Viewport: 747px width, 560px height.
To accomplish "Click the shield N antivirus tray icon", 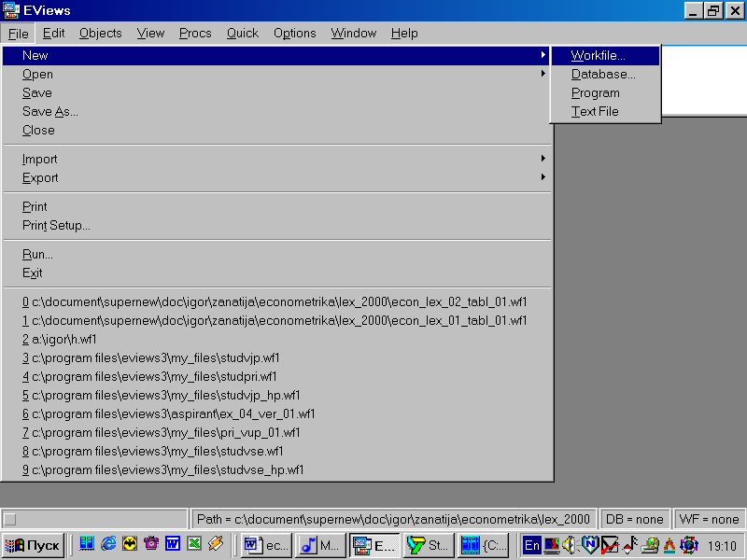I will pyautogui.click(x=590, y=545).
